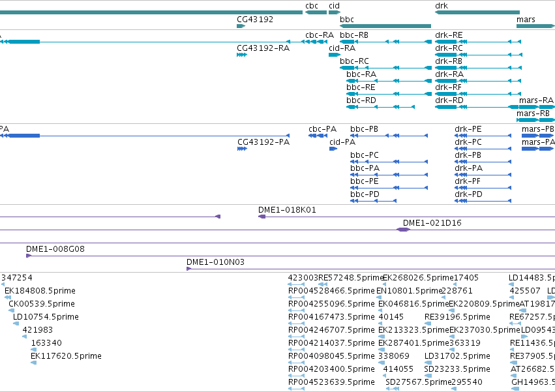Screen dimensions: 555x392
Task: Select the RP004098045.5prime EST label
Action: pyautogui.click(x=331, y=357)
